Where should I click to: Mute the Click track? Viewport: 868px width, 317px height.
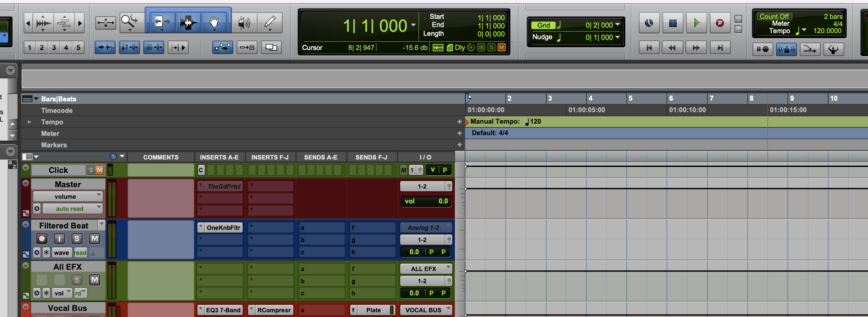(x=100, y=170)
